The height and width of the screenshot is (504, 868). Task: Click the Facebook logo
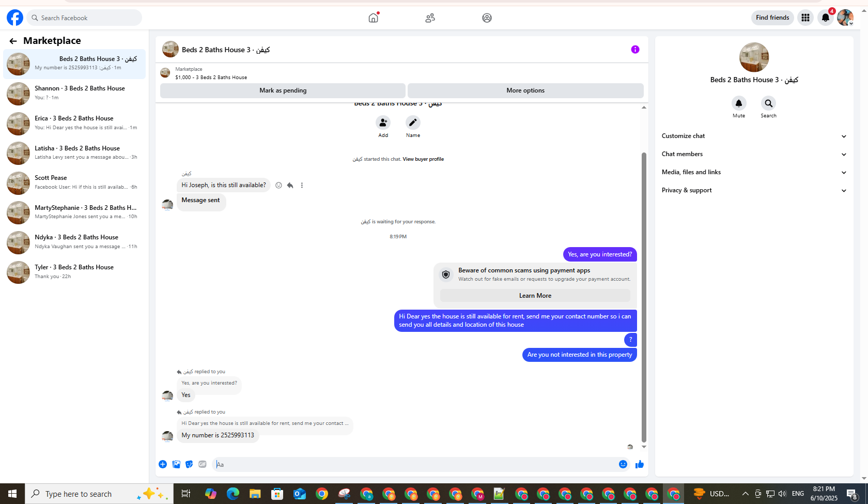click(x=15, y=18)
